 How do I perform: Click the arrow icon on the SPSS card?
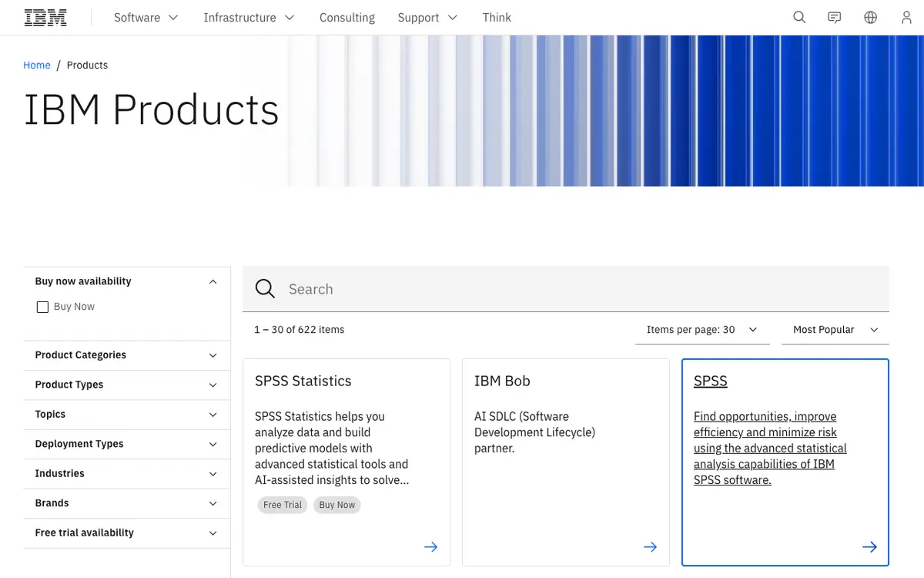(x=870, y=546)
